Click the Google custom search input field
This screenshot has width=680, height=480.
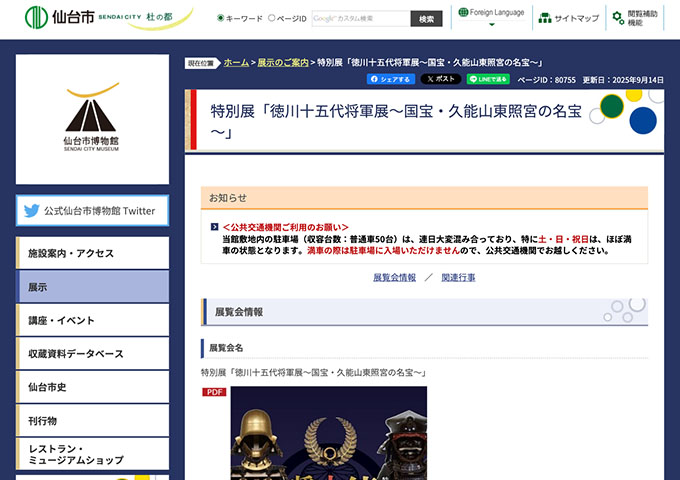(360, 18)
